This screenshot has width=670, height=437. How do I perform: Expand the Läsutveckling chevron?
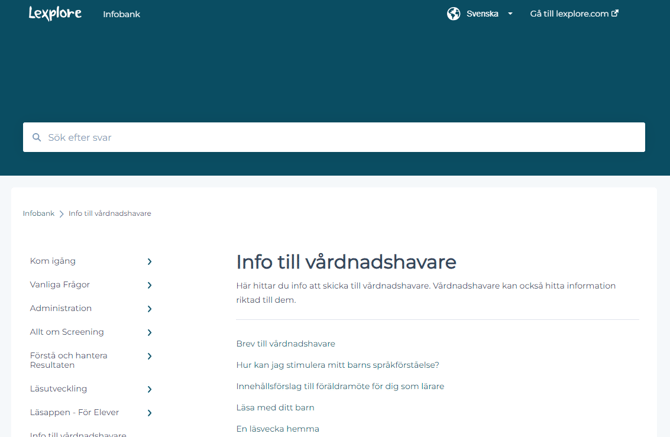(149, 389)
